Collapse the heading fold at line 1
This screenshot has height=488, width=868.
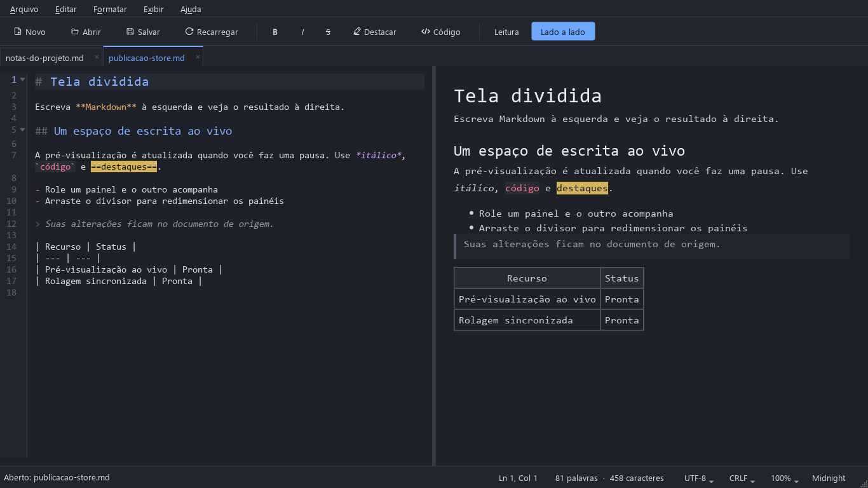(22, 80)
